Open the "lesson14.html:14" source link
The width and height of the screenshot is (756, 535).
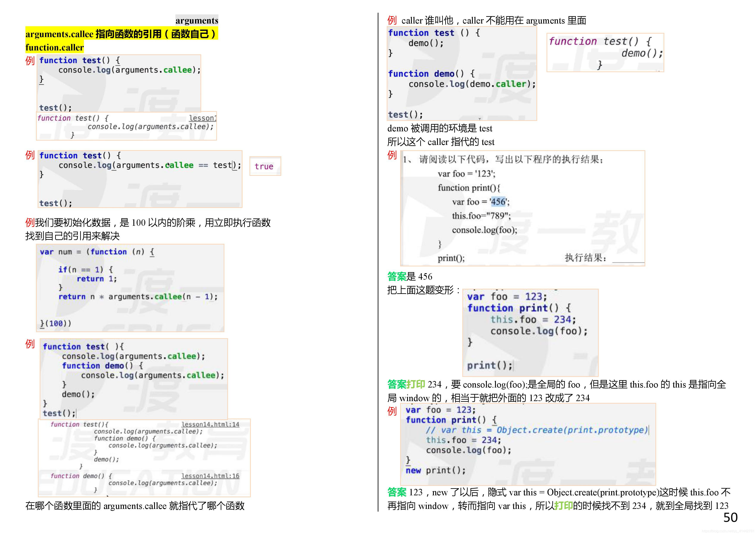(210, 425)
